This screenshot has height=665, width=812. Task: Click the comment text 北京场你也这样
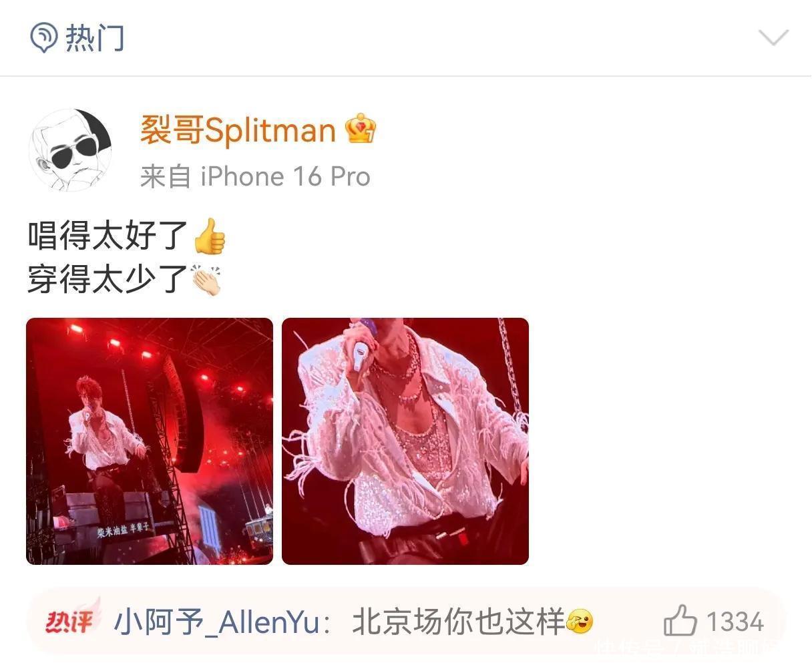(457, 622)
